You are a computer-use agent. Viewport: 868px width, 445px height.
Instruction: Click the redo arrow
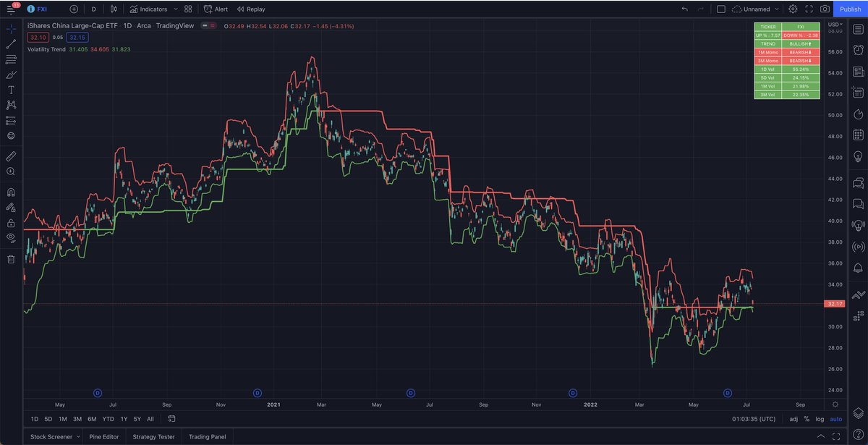[699, 9]
